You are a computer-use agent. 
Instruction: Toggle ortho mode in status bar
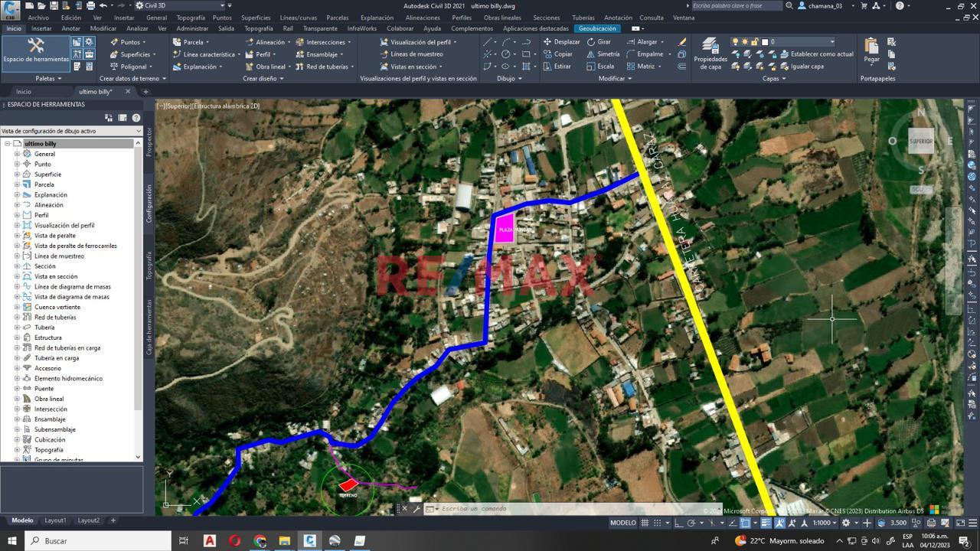pos(680,523)
